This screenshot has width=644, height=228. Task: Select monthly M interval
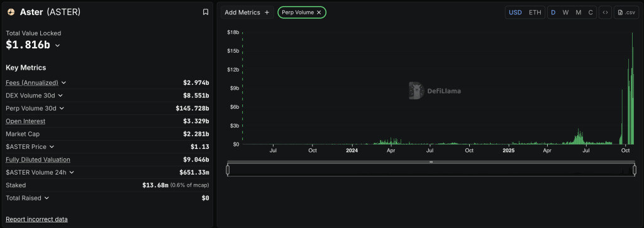pos(579,13)
